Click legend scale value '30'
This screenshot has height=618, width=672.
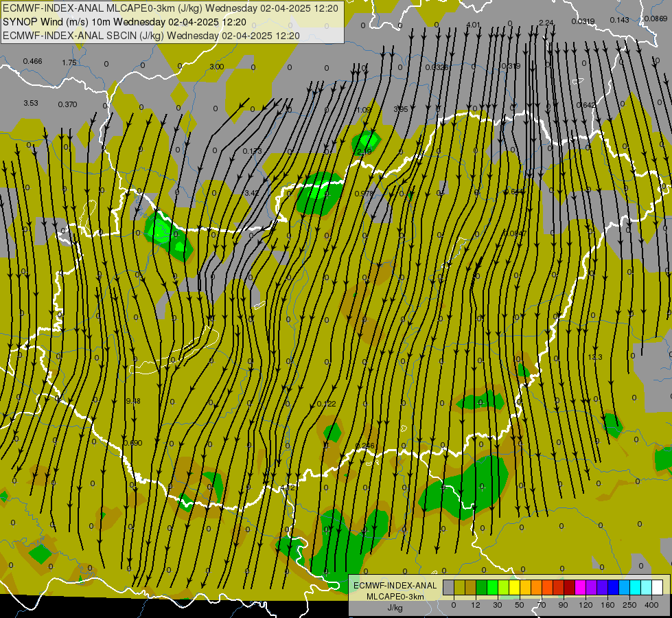[x=498, y=606]
